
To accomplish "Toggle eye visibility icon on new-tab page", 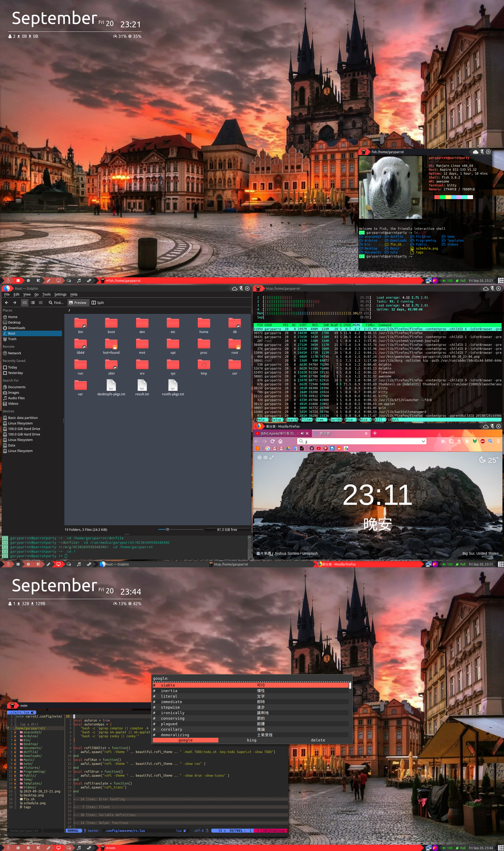I will [265, 457].
